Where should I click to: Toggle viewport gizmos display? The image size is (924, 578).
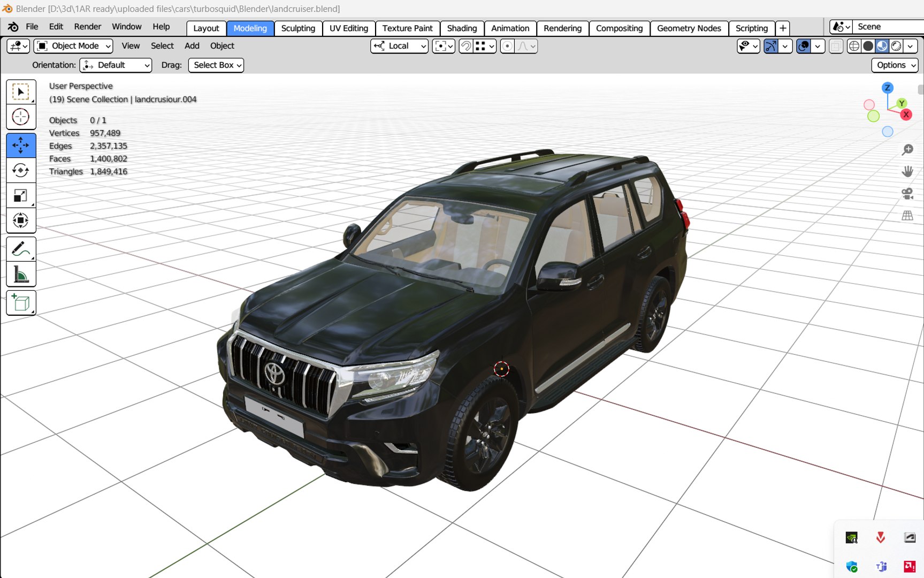[771, 46]
